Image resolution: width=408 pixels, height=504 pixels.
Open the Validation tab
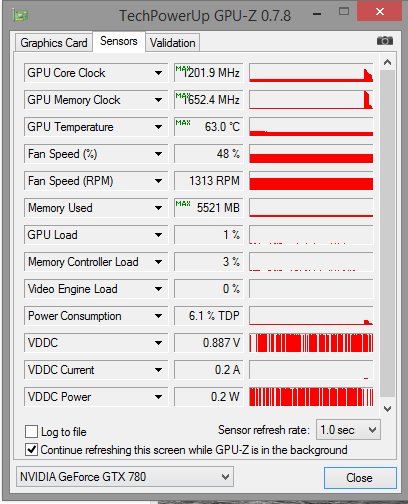coord(172,43)
